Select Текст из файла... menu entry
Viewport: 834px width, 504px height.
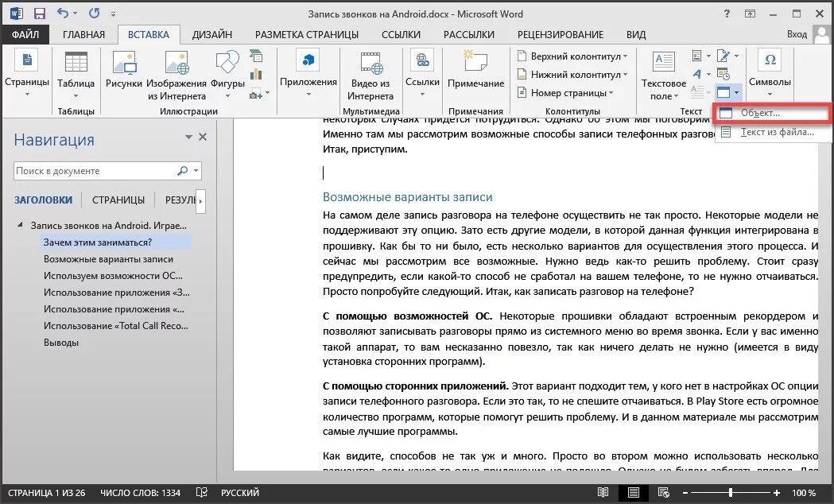(x=774, y=132)
